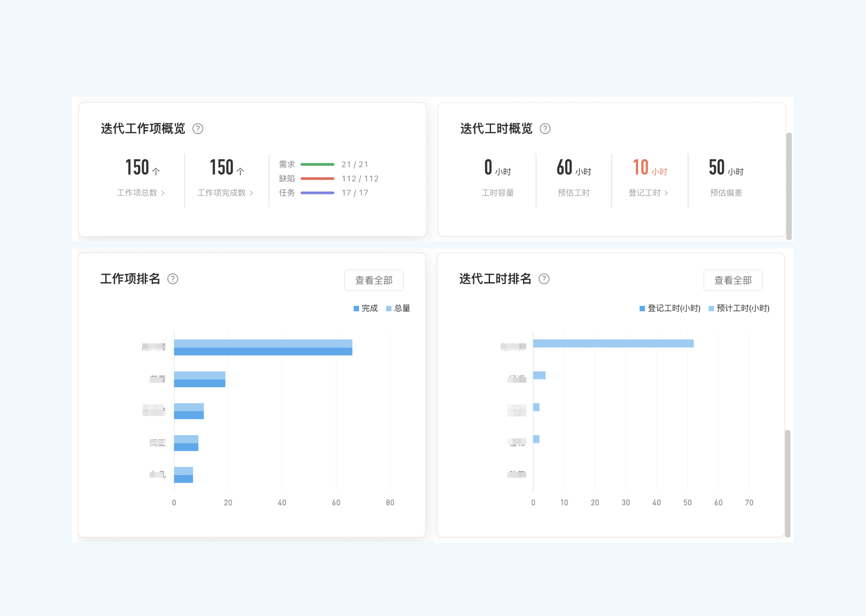Click green 需求 progress bar

[x=317, y=164]
